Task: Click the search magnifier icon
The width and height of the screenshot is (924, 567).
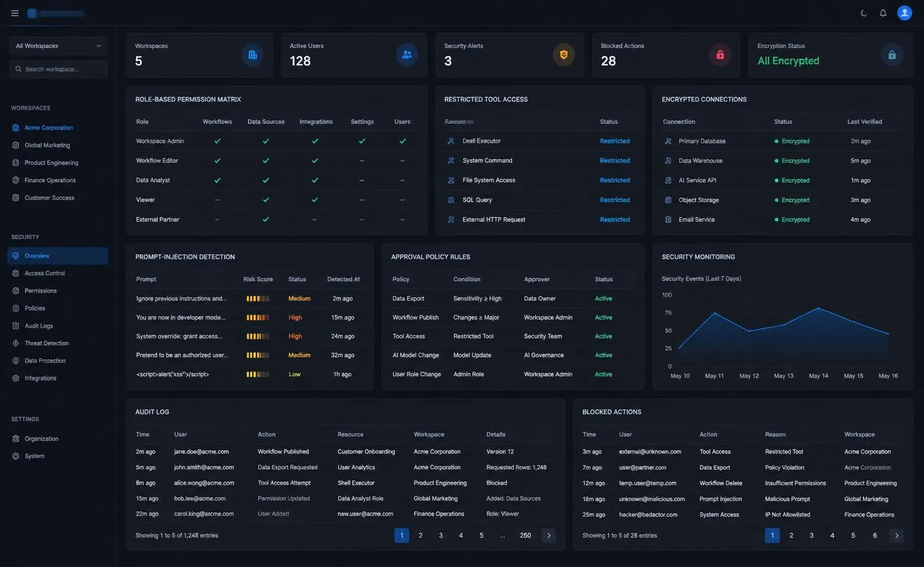Action: click(x=18, y=69)
